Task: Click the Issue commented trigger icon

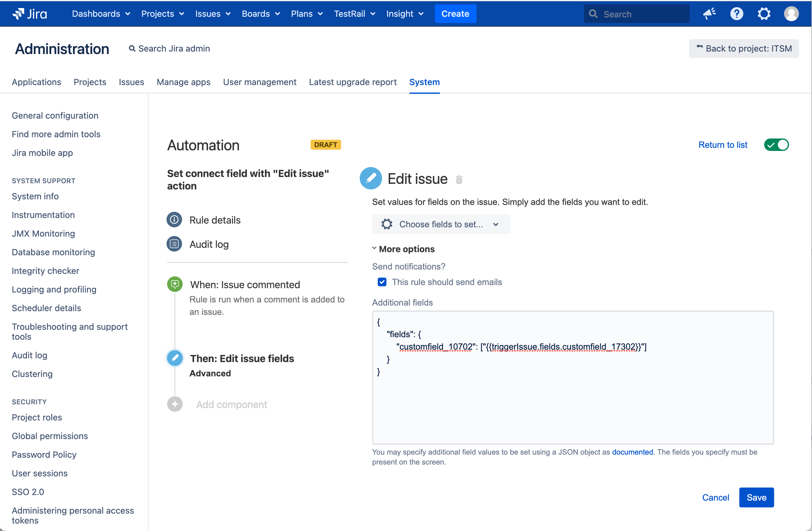Action: click(175, 284)
